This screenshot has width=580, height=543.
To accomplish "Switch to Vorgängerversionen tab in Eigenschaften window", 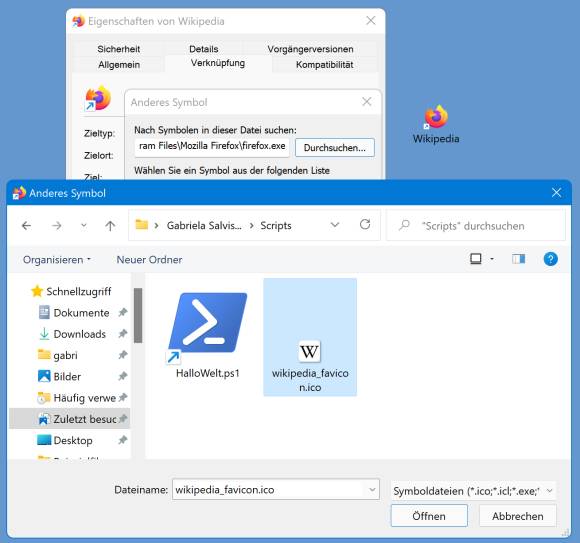I will (310, 49).
